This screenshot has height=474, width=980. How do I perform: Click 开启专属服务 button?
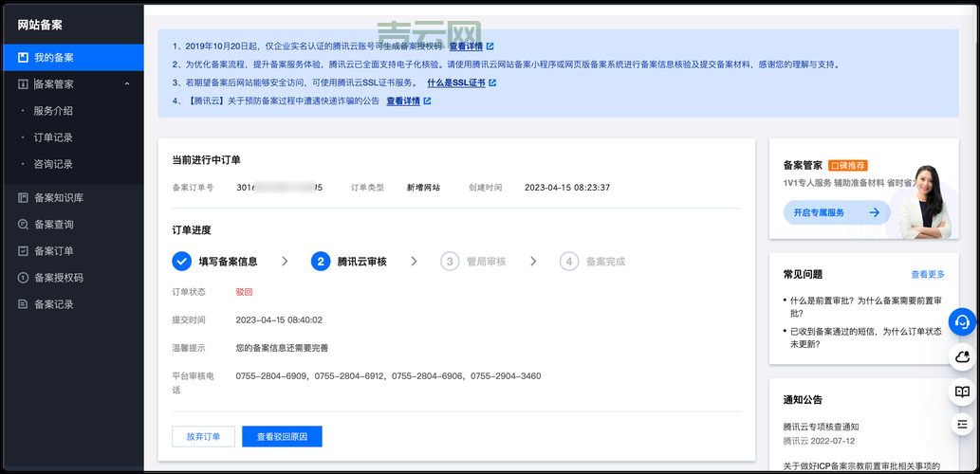point(837,212)
